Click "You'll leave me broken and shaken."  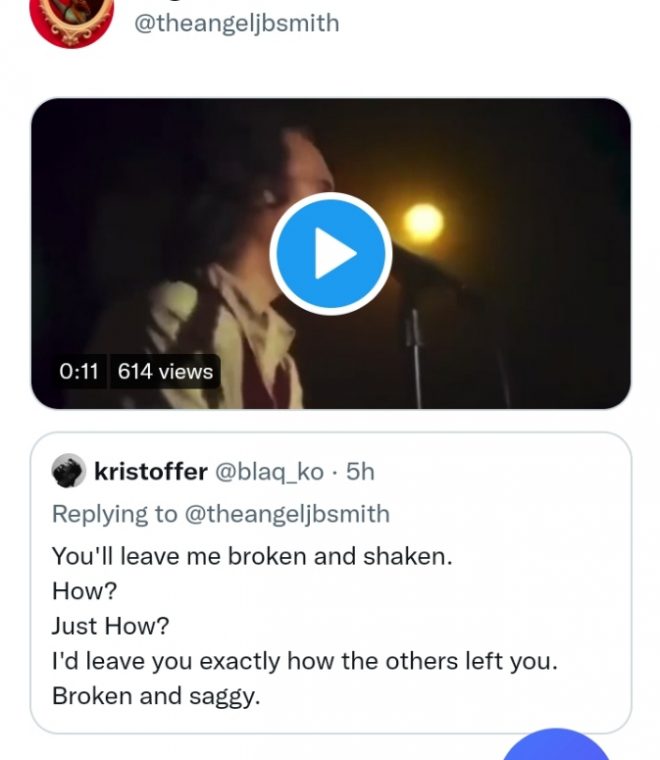point(252,556)
